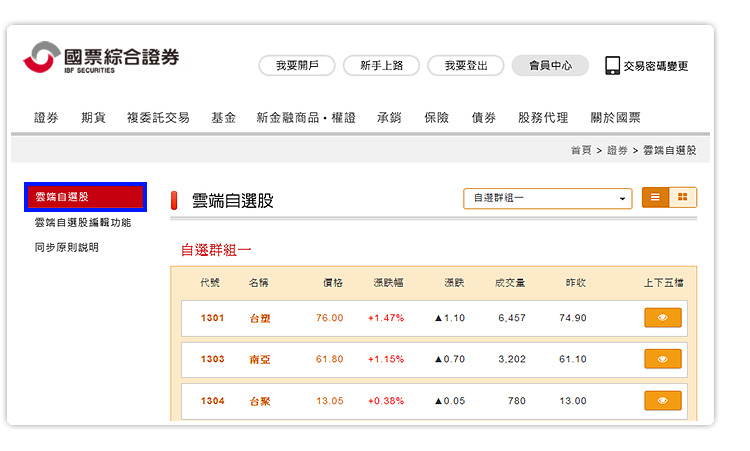Select 雲端自選股 in the sidebar
Image resolution: width=750 pixels, height=451 pixels.
[x=86, y=197]
